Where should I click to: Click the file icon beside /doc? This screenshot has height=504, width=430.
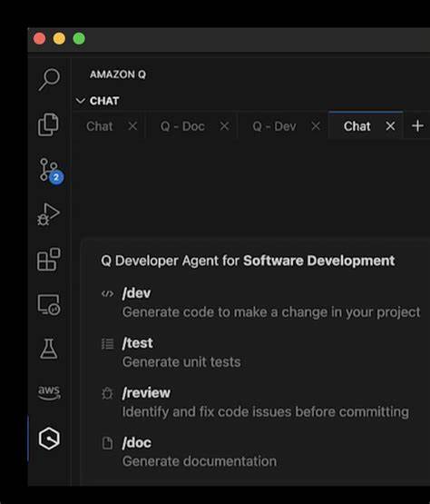pos(107,443)
